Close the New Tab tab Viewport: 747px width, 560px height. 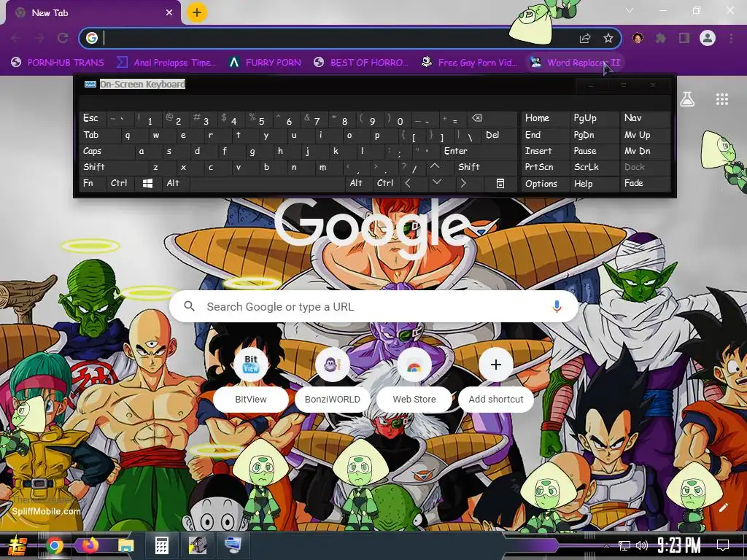[x=169, y=13]
